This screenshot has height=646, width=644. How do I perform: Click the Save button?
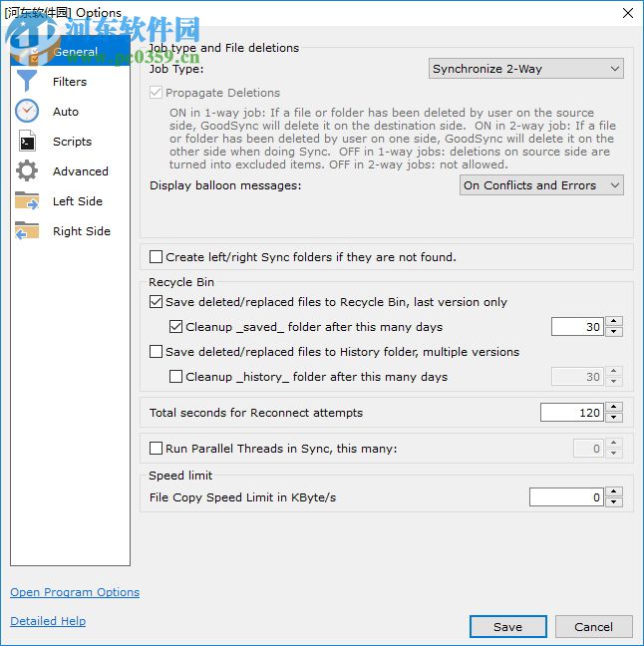point(508,627)
